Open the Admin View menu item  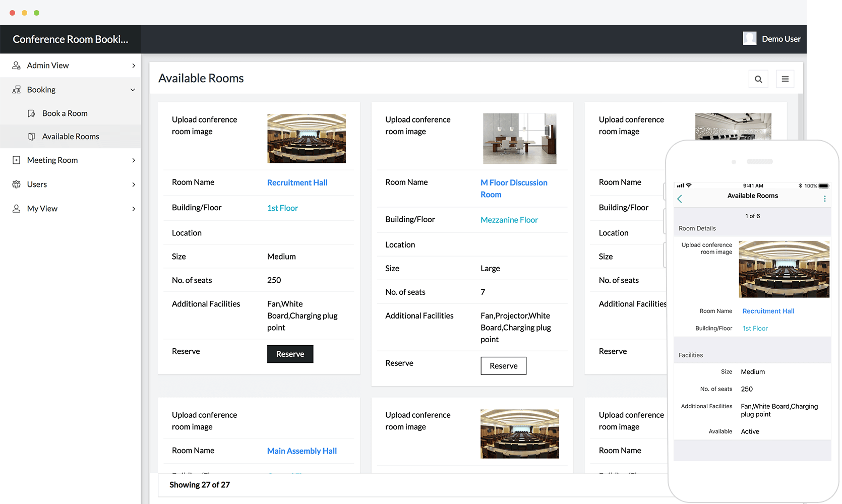(x=71, y=66)
